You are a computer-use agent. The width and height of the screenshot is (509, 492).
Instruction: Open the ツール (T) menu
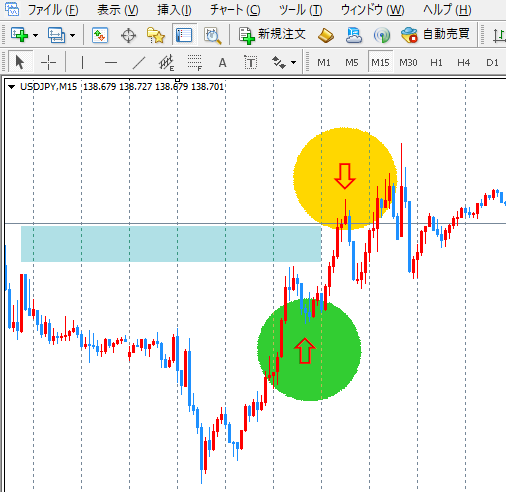pos(301,10)
